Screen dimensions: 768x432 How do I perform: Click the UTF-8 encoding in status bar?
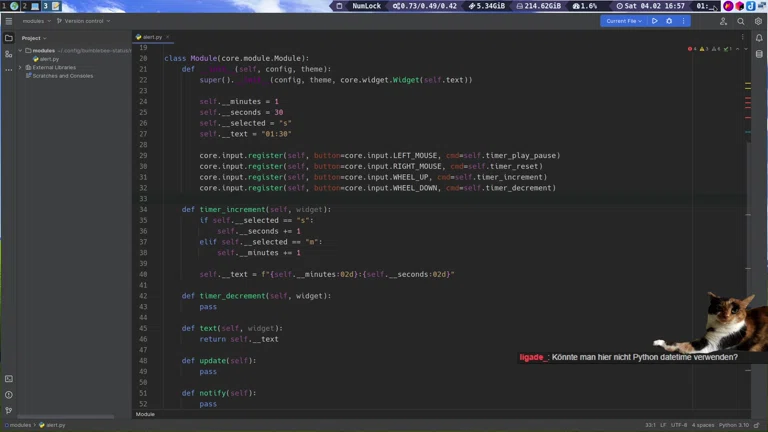point(679,425)
